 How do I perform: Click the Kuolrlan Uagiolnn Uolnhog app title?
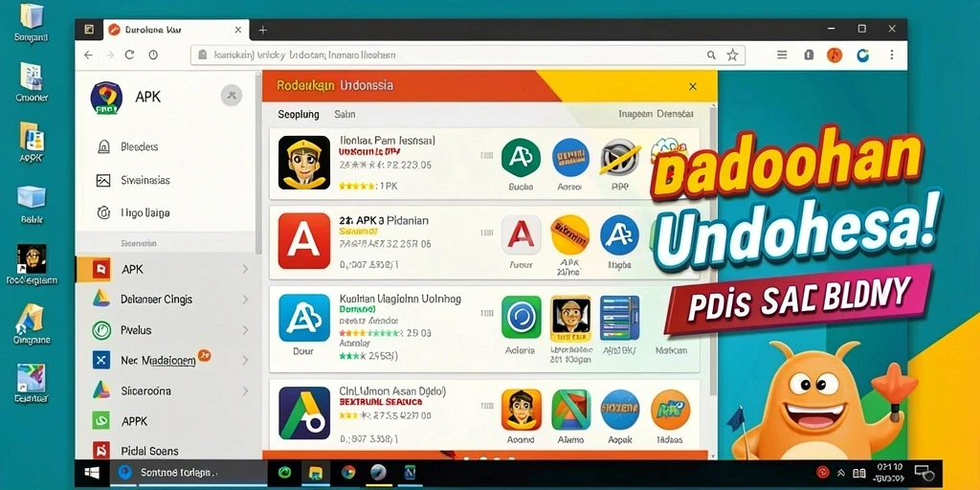pos(400,299)
